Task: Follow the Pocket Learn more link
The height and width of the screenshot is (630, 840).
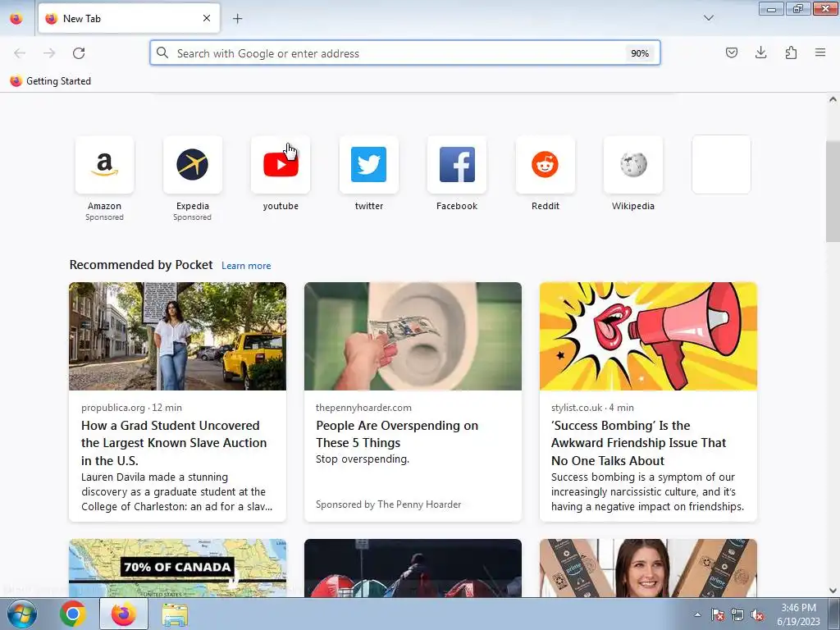Action: point(246,266)
